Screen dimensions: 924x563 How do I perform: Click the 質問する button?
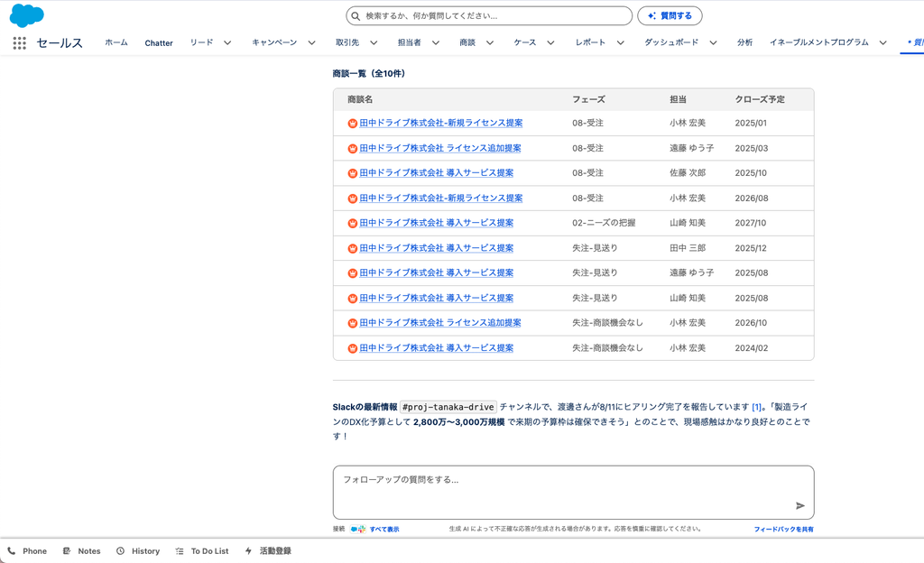(670, 16)
